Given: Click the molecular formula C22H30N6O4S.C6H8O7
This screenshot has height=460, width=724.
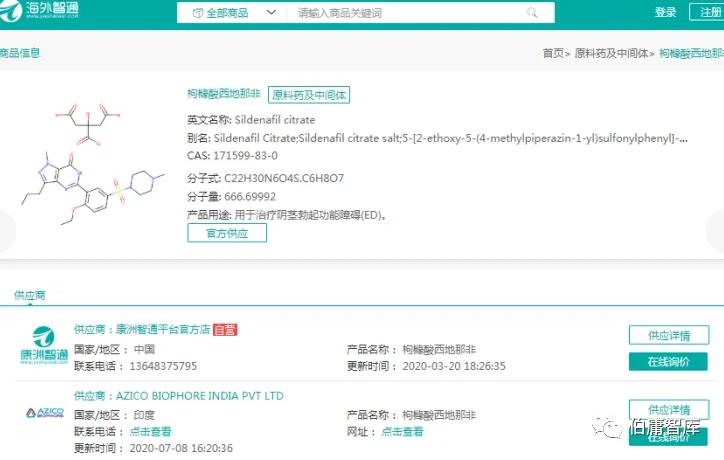Looking at the screenshot, I should (284, 178).
